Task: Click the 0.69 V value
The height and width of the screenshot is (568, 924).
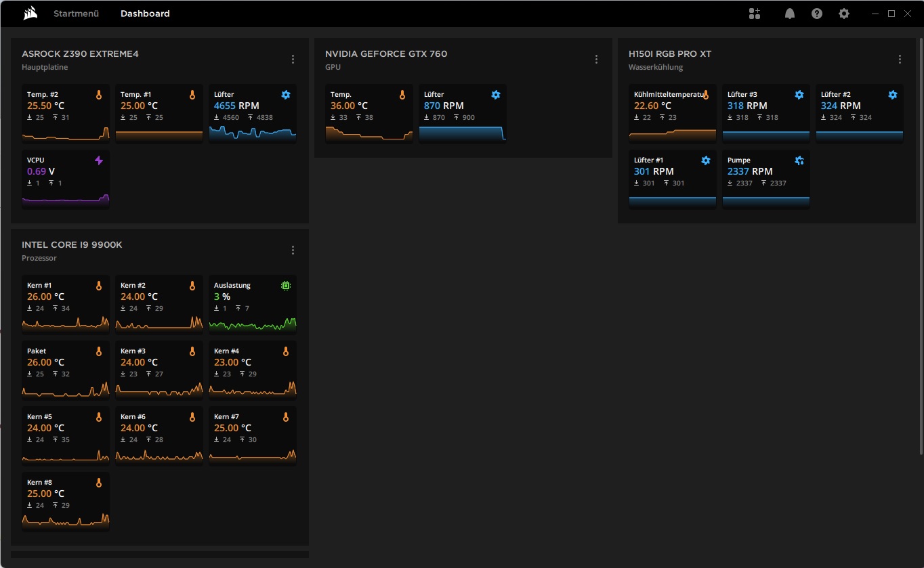Action: pyautogui.click(x=41, y=171)
